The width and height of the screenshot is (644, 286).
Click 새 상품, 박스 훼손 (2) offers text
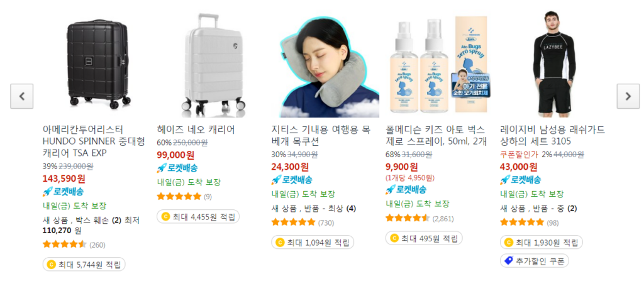82,221
